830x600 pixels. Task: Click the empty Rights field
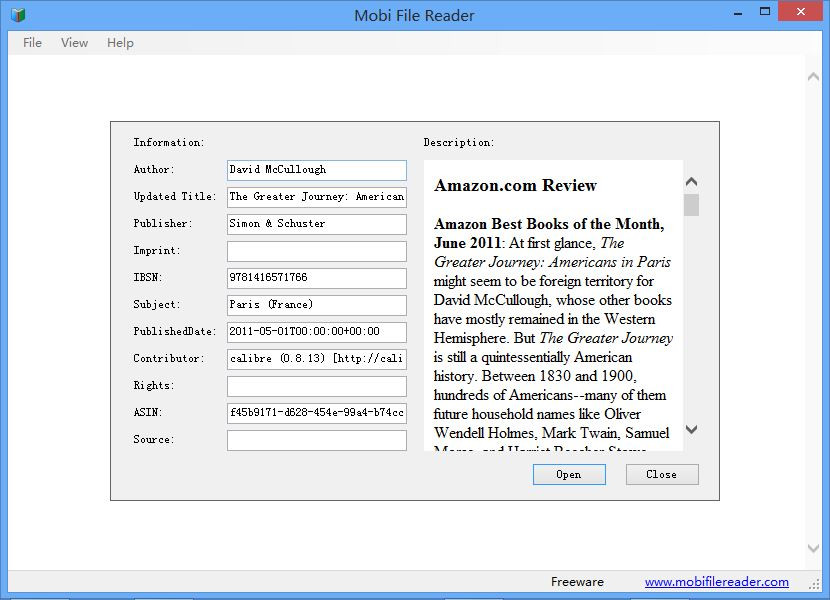[317, 386]
